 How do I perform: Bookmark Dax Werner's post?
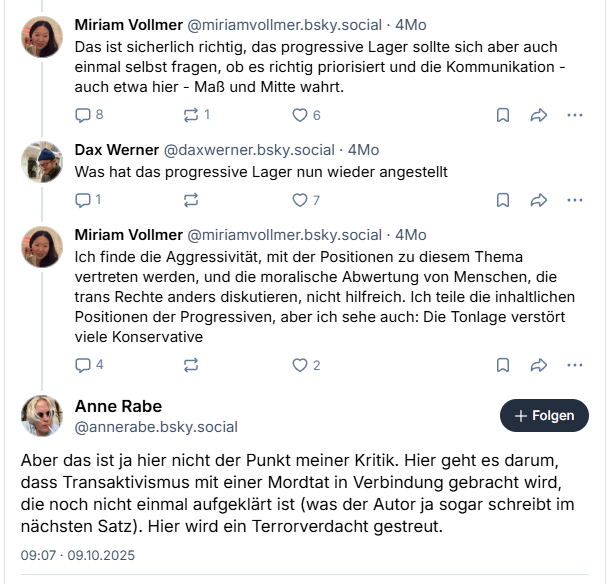503,200
